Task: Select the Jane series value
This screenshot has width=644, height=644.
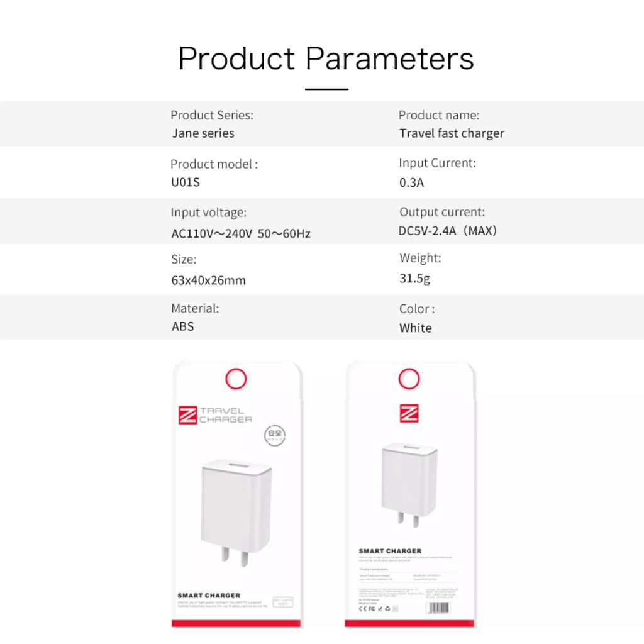Action: point(203,133)
